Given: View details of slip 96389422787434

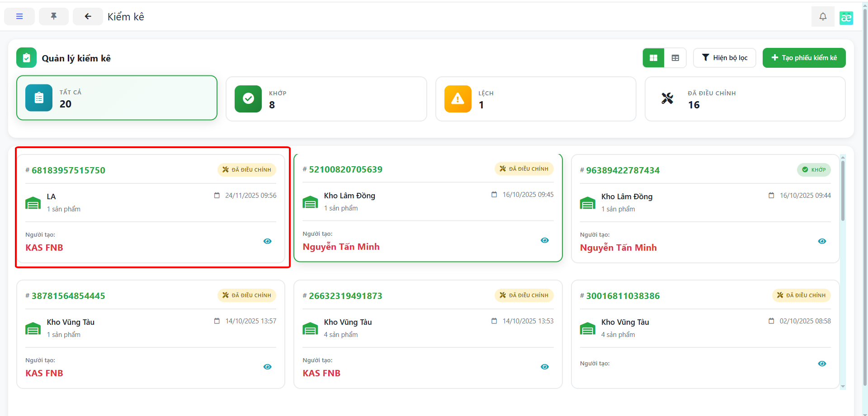Looking at the screenshot, I should pyautogui.click(x=822, y=241).
